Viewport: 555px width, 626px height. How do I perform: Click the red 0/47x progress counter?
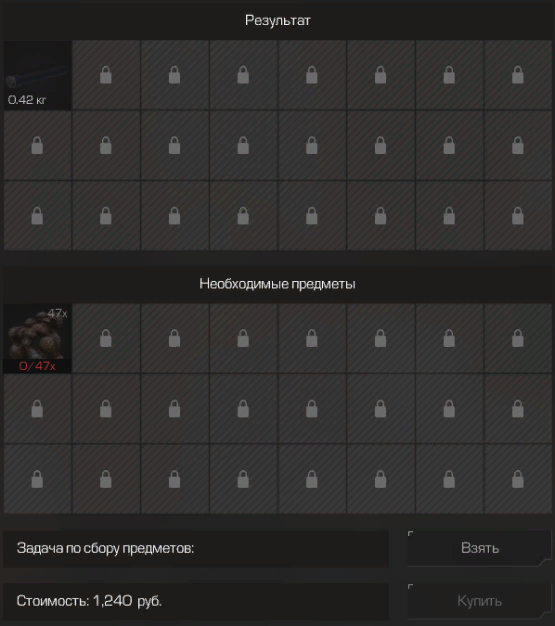point(37,366)
